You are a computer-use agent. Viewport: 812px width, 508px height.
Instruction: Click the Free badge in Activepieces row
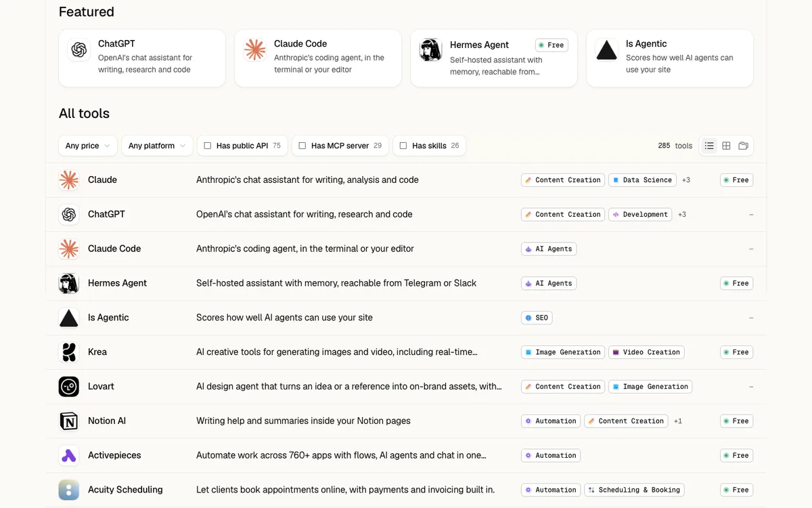pos(736,455)
